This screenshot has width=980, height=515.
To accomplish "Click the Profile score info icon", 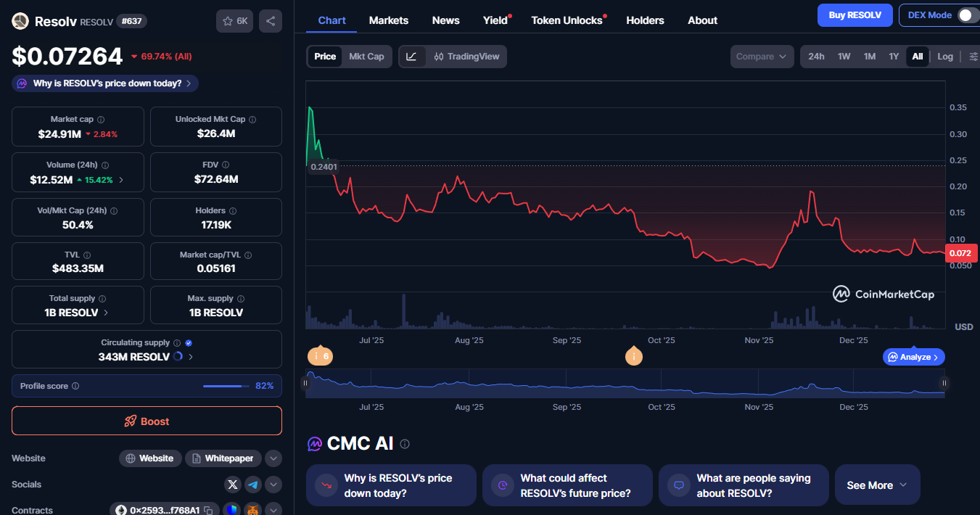I will pyautogui.click(x=75, y=387).
